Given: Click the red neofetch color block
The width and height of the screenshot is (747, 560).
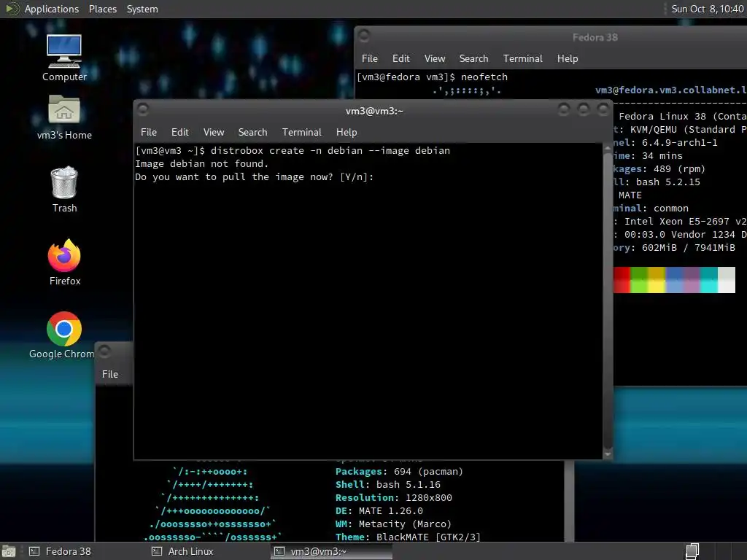Looking at the screenshot, I should coord(622,280).
